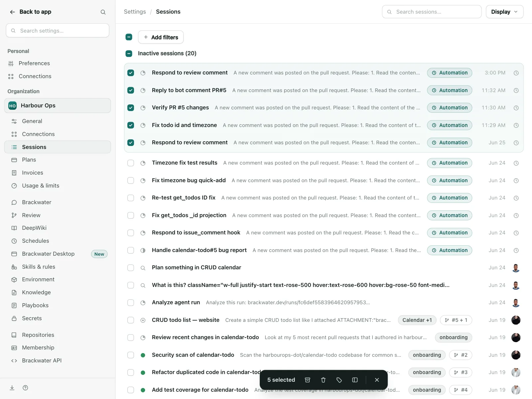Click #5 + 1 pull request badge
Screen dimensions: 532x399
pyautogui.click(x=456, y=320)
